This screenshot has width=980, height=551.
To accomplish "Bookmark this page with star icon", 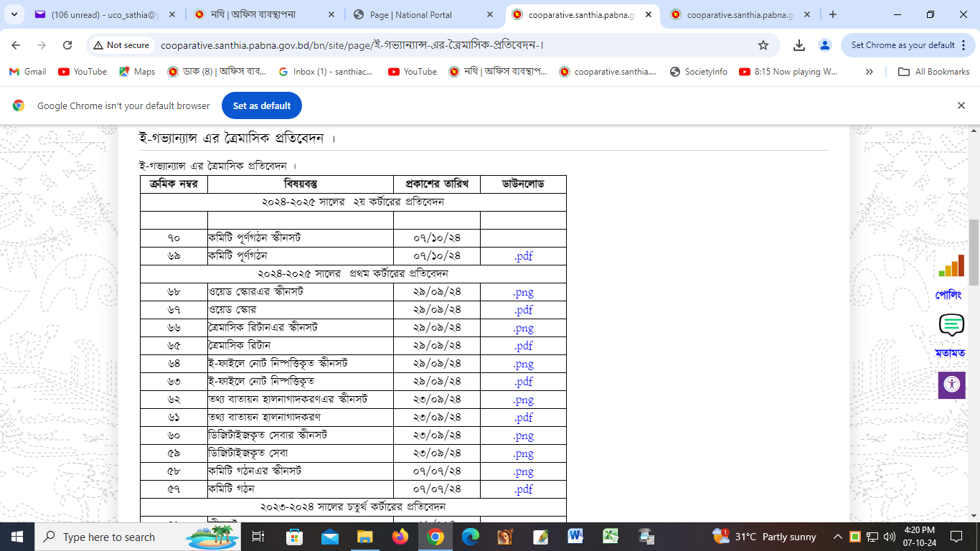I will click(x=763, y=45).
